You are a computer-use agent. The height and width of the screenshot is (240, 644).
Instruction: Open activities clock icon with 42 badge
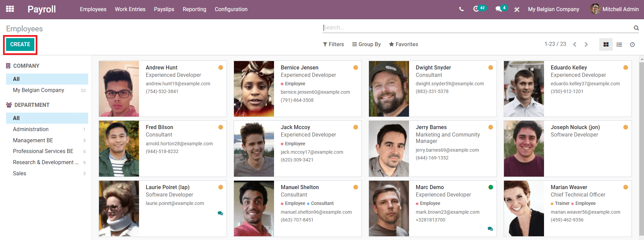476,9
